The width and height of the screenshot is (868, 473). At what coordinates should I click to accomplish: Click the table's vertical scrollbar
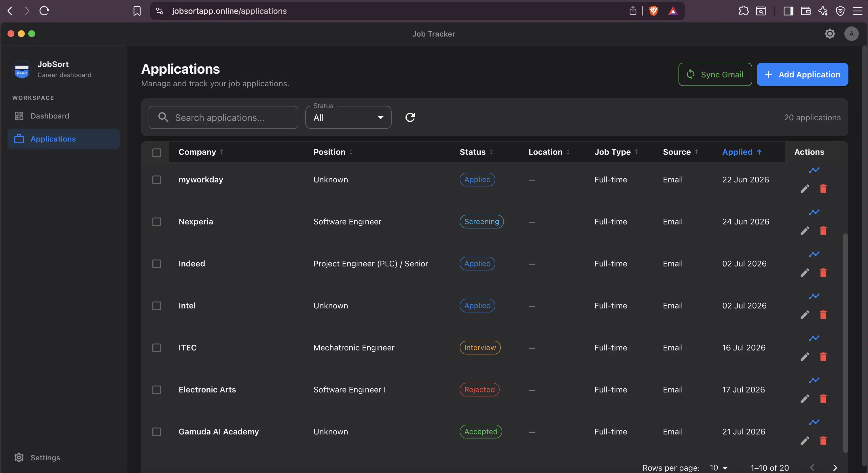coord(845,342)
